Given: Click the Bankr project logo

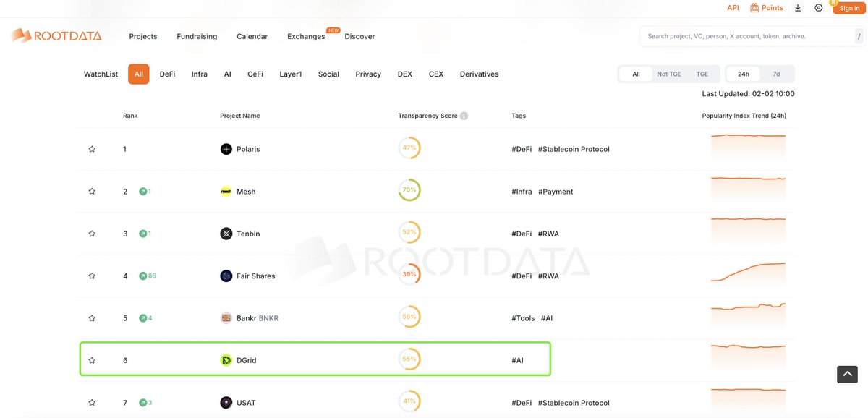Looking at the screenshot, I should [x=226, y=318].
